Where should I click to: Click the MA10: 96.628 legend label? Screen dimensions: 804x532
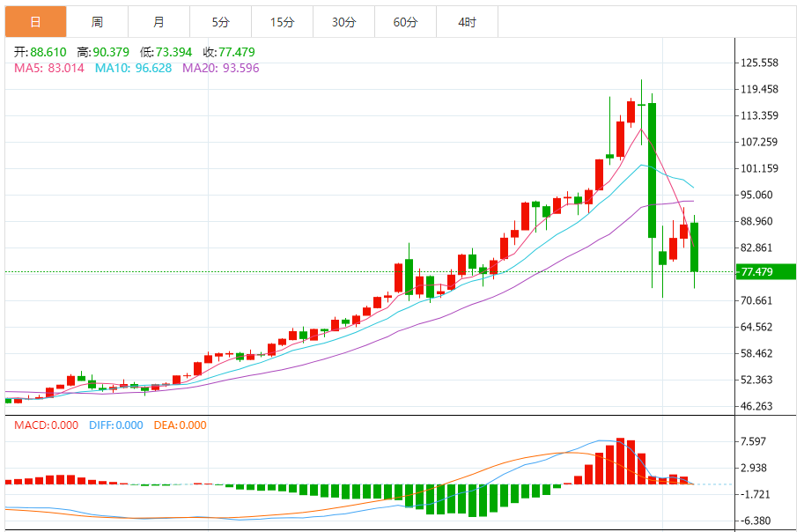(x=134, y=68)
